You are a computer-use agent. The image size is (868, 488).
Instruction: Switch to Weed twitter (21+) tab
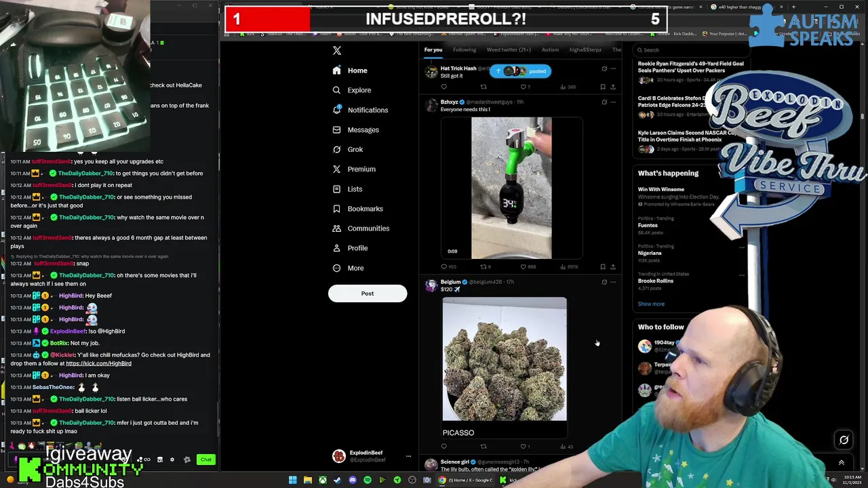pos(509,49)
